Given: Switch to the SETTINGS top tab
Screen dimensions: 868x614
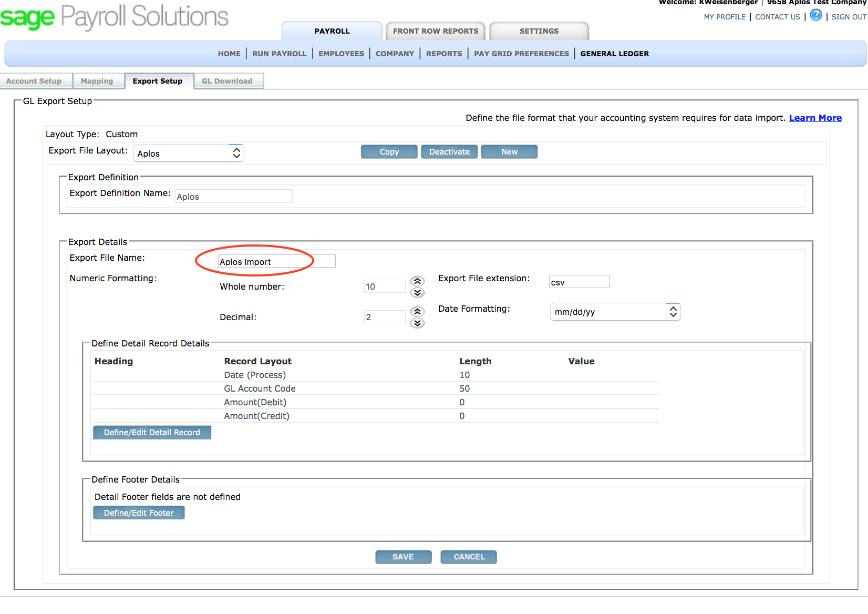Looking at the screenshot, I should click(539, 31).
